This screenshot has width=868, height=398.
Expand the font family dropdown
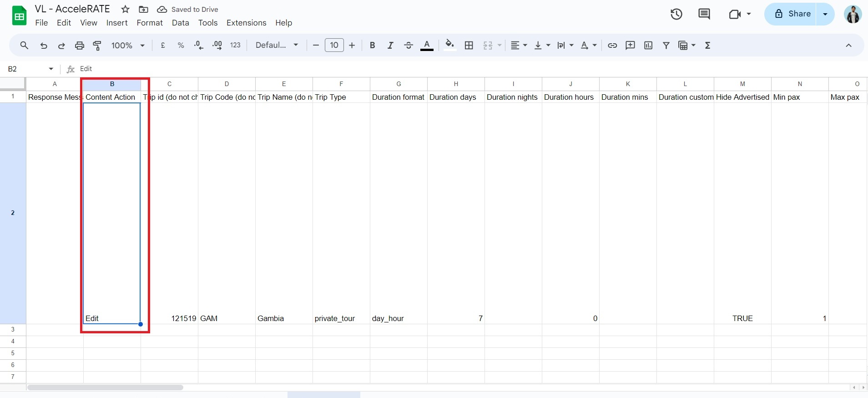click(x=277, y=45)
